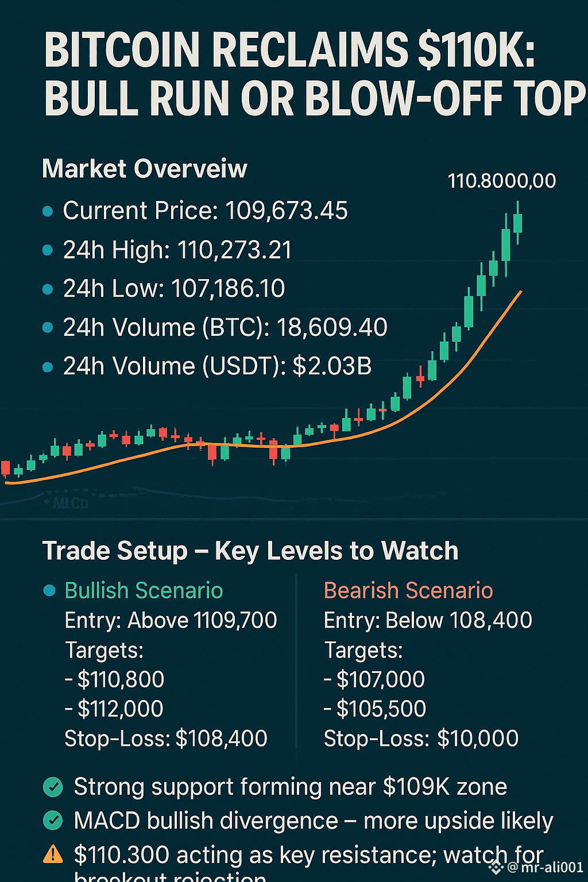
Task: Click the teal bullet beside Current Price
Action: (x=48, y=211)
